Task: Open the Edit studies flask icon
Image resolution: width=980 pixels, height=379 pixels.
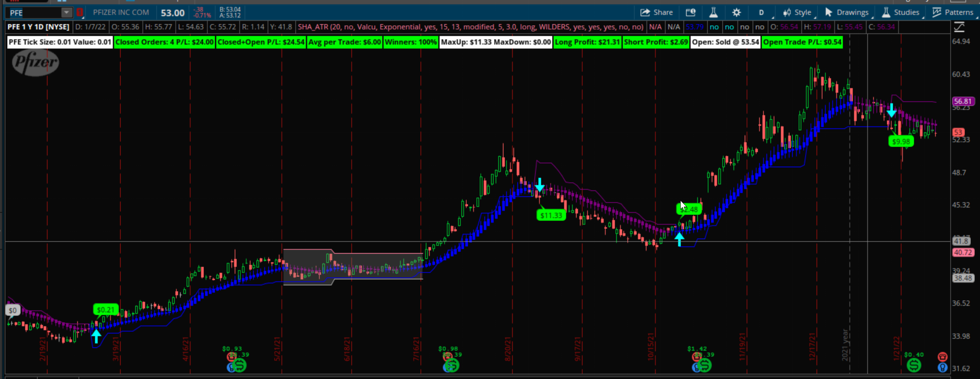Action: click(713, 12)
